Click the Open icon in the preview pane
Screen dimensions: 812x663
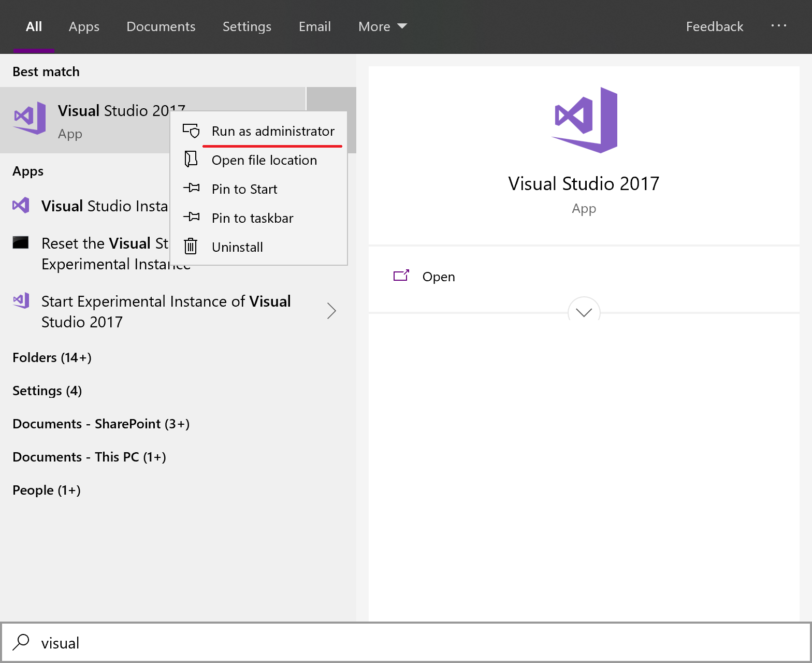click(x=401, y=276)
